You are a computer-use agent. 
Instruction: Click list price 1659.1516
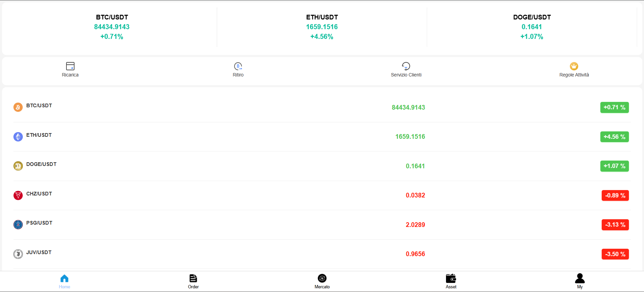410,137
